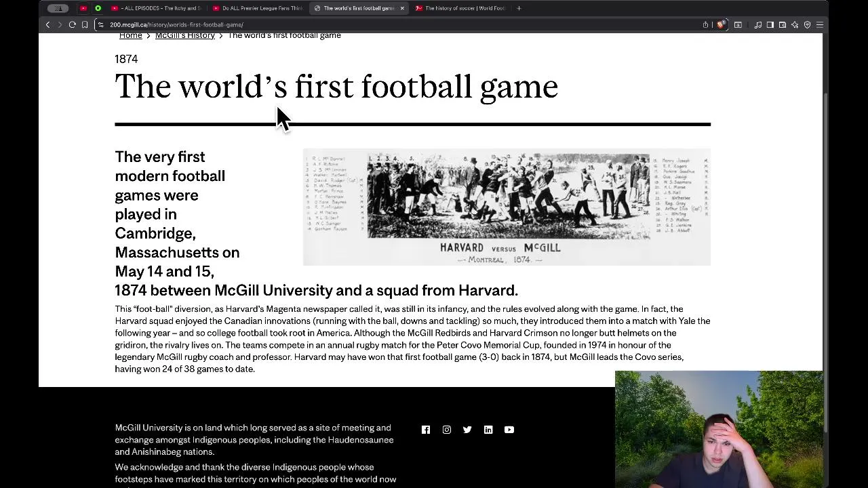Switch to the pinned green icon tab
Viewport: 868px width, 488px height.
tap(98, 8)
